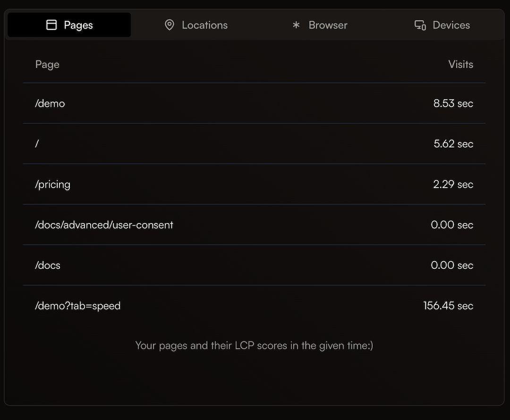Click the 8.53 sec value
510x420 pixels.
click(453, 103)
